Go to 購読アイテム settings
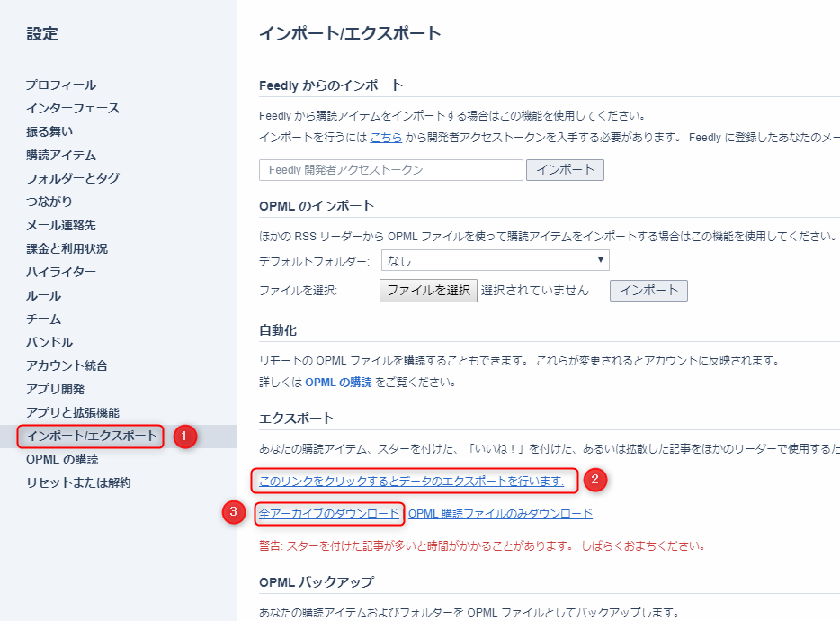840x621 pixels. point(61,155)
